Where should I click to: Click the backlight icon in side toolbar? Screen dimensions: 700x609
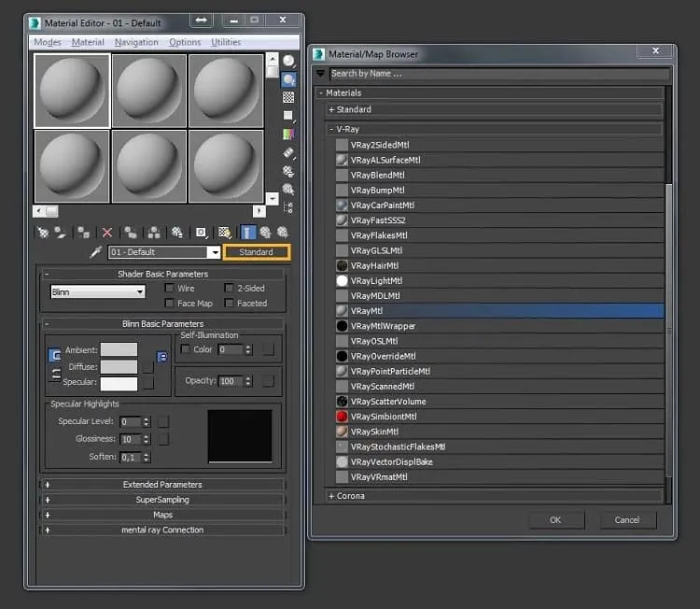288,79
